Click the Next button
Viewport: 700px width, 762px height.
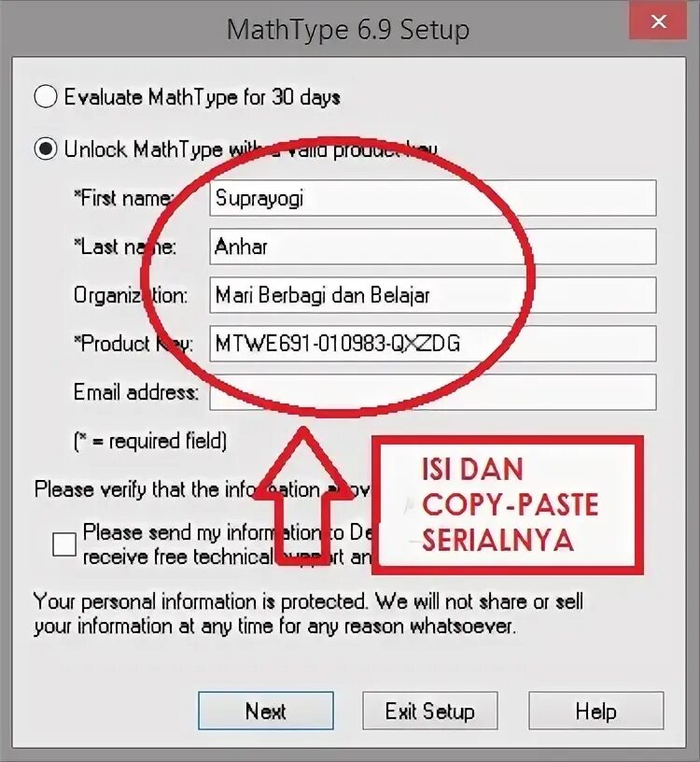[x=266, y=711]
